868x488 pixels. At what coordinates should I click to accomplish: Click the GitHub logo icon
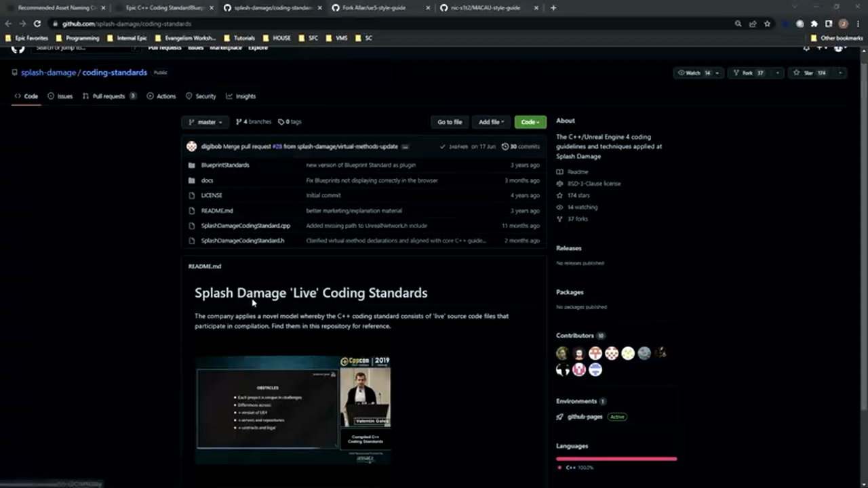tap(18, 49)
